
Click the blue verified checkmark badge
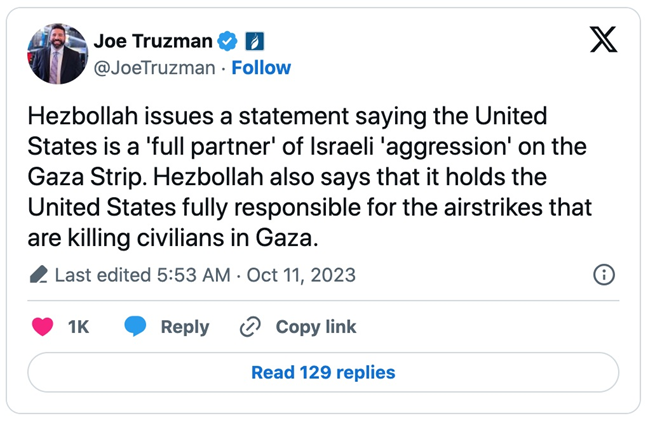228,41
